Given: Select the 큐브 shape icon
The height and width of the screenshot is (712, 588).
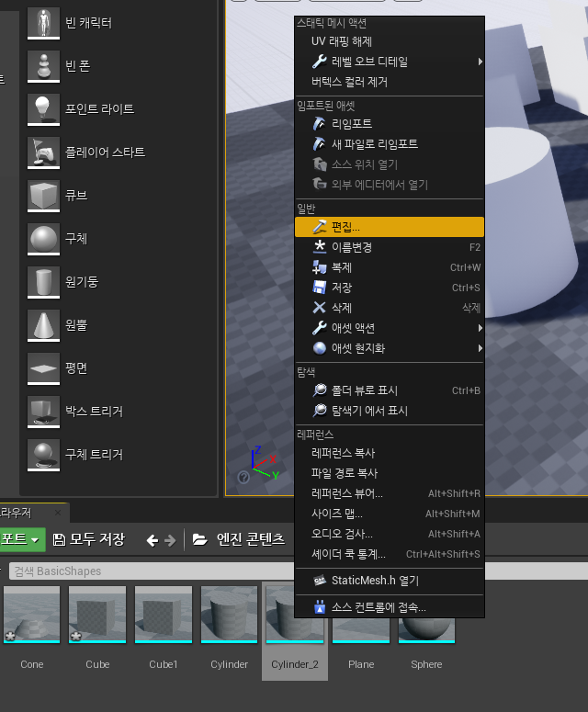Looking at the screenshot, I should [x=43, y=196].
